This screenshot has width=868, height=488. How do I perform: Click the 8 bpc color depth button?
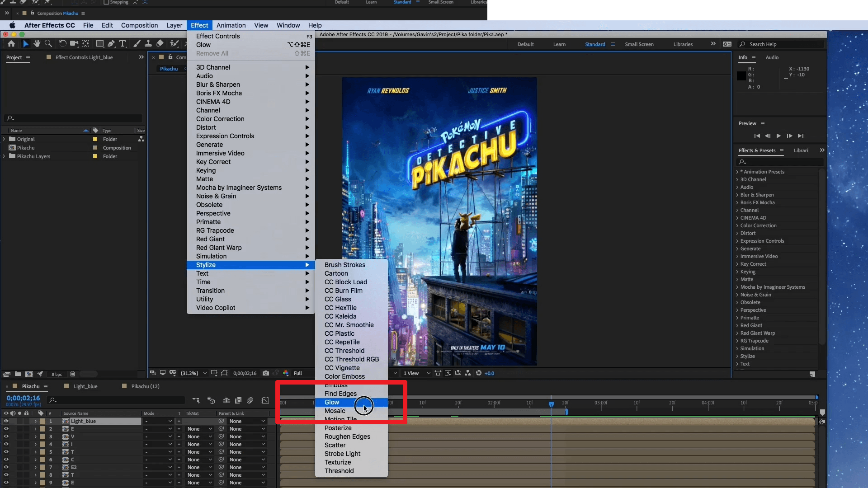click(57, 374)
